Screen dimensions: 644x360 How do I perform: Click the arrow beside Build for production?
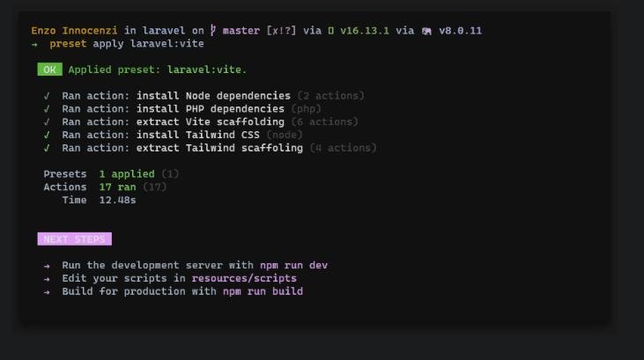[47, 292]
